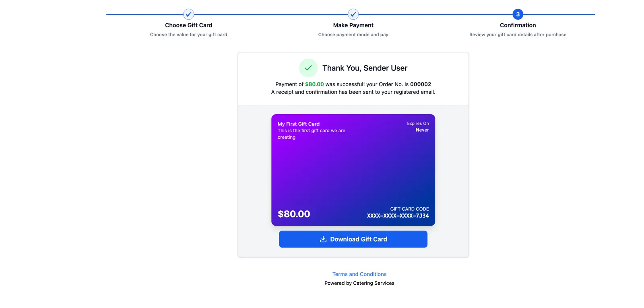The width and height of the screenshot is (644, 308).
Task: Click the green $80.00 payment amount
Action: tap(314, 84)
